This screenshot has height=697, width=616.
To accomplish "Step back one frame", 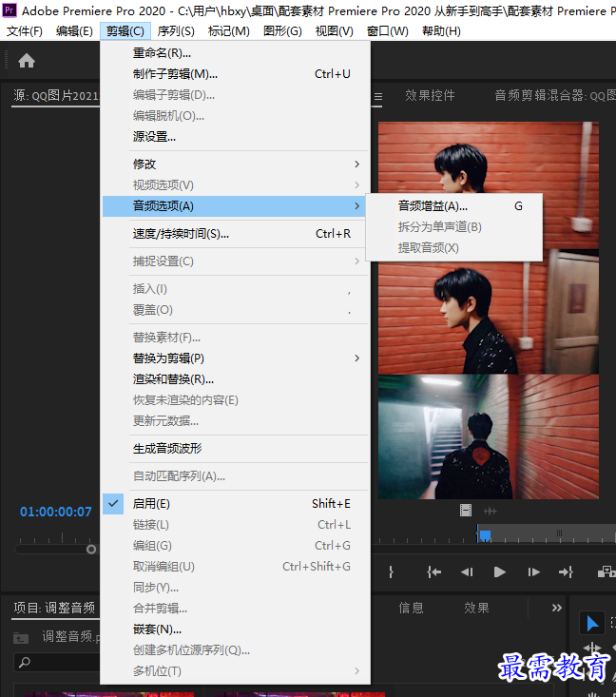I will pos(467,571).
